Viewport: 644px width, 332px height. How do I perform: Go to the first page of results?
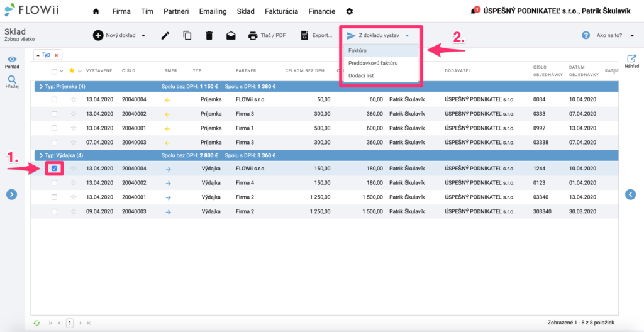point(51,323)
